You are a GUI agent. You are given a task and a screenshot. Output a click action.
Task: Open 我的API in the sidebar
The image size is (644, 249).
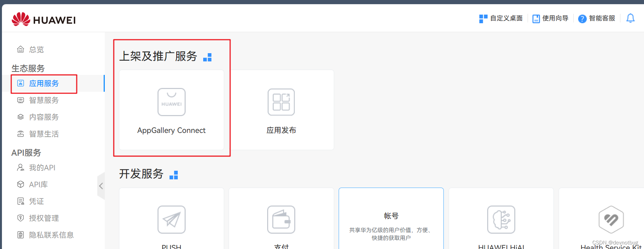coord(42,168)
